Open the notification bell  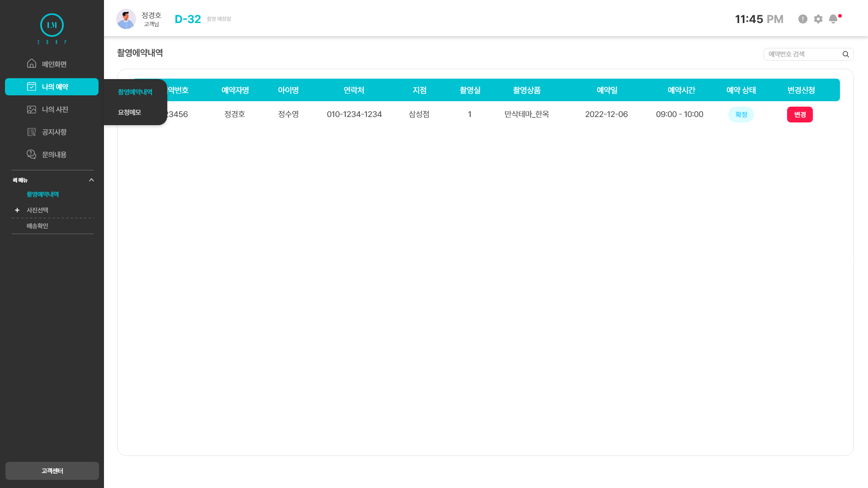pyautogui.click(x=833, y=19)
